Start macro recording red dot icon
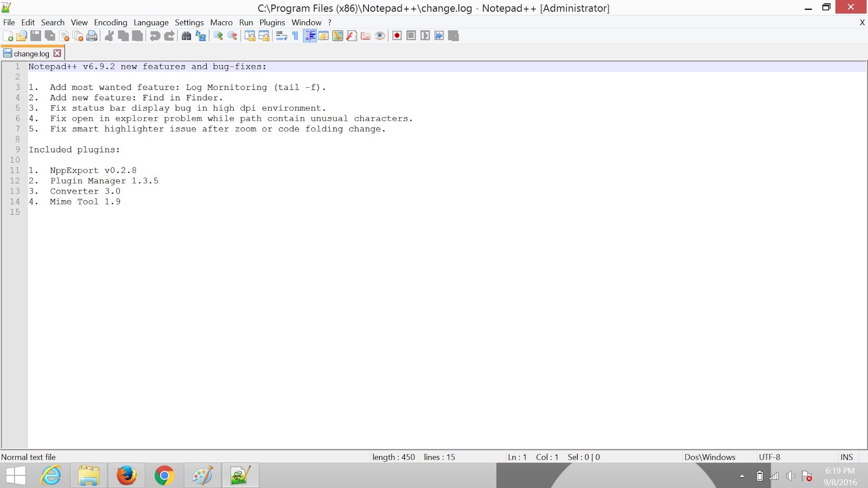Image resolution: width=868 pixels, height=488 pixels. click(397, 36)
